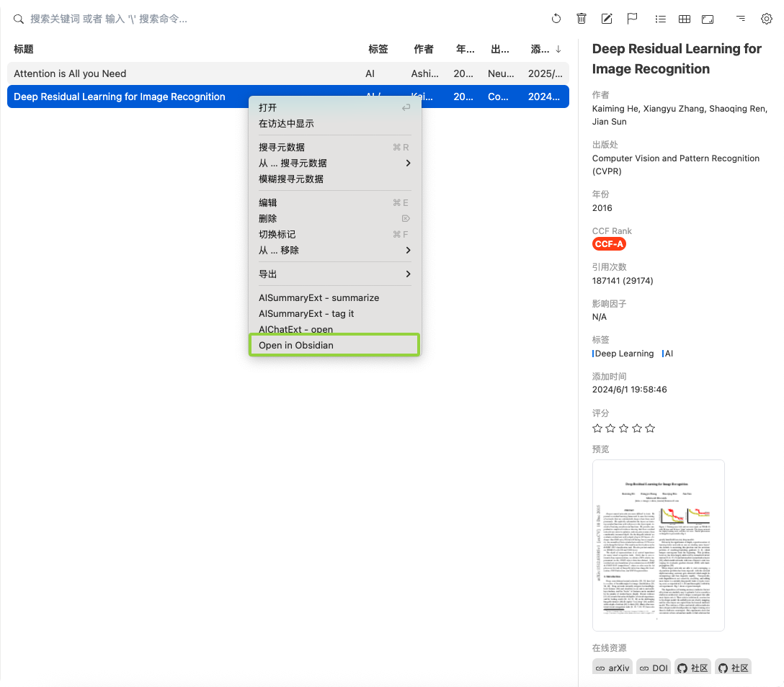Rate the paper with the fifth star
This screenshot has height=687, width=784.
[650, 428]
